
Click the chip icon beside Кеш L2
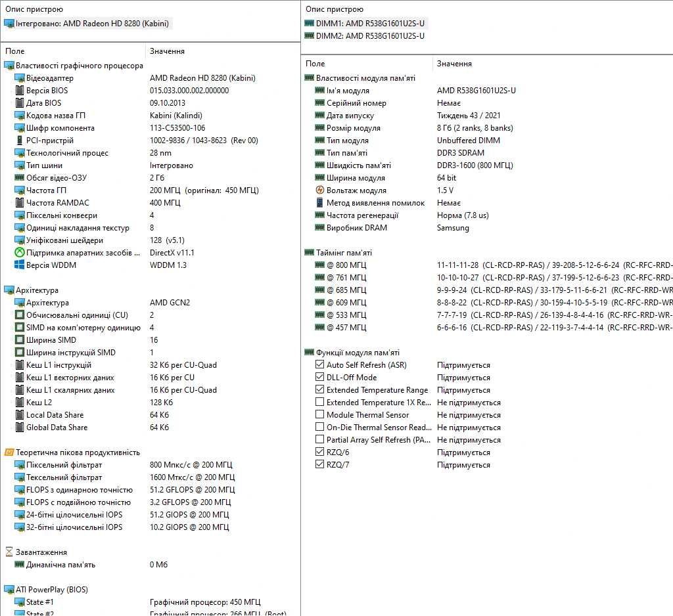pyautogui.click(x=19, y=403)
